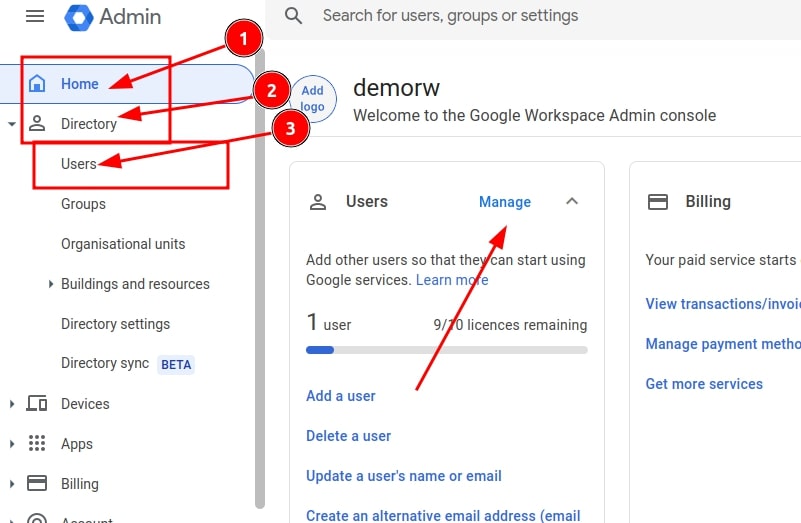Click Add a user link
Screen dimensions: 801x523
[341, 396]
